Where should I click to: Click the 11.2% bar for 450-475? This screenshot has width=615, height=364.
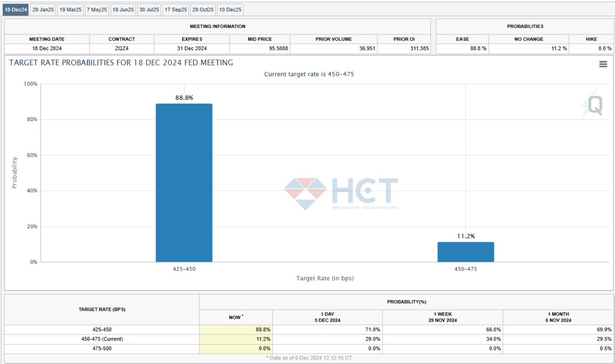[465, 252]
